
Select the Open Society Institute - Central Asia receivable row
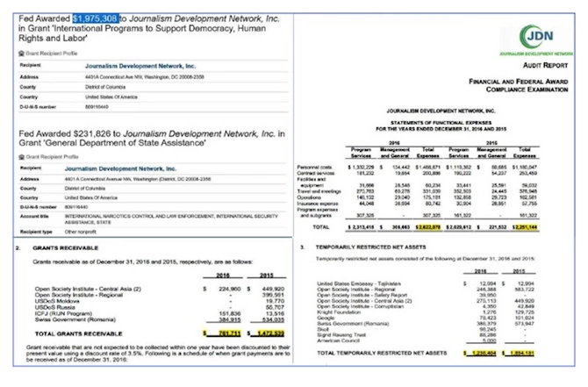[x=160, y=289]
